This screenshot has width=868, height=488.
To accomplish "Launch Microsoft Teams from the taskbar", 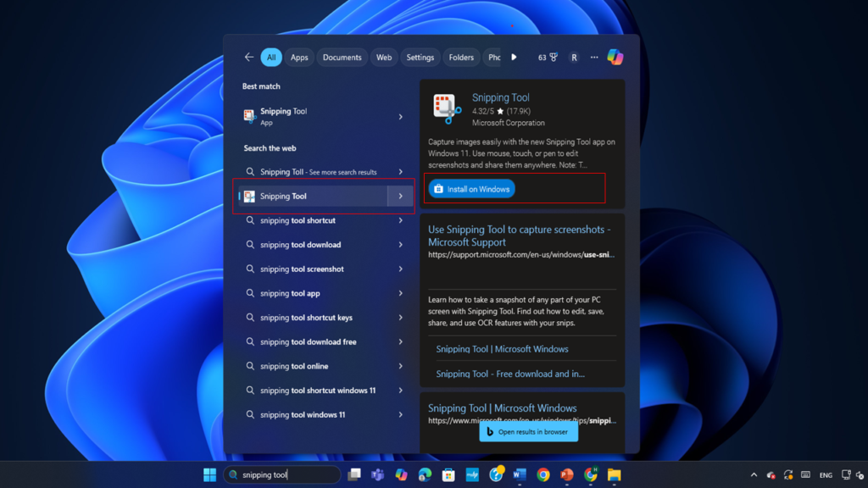I will click(x=377, y=474).
